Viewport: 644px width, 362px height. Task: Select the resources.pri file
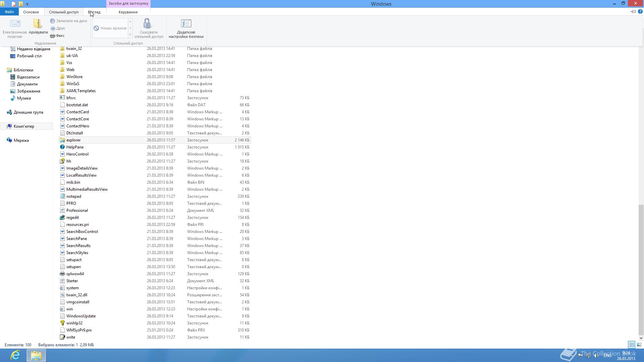pos(77,225)
